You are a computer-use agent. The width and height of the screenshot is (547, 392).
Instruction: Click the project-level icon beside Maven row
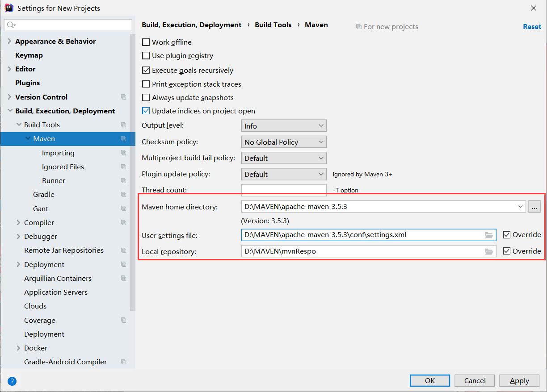click(124, 139)
